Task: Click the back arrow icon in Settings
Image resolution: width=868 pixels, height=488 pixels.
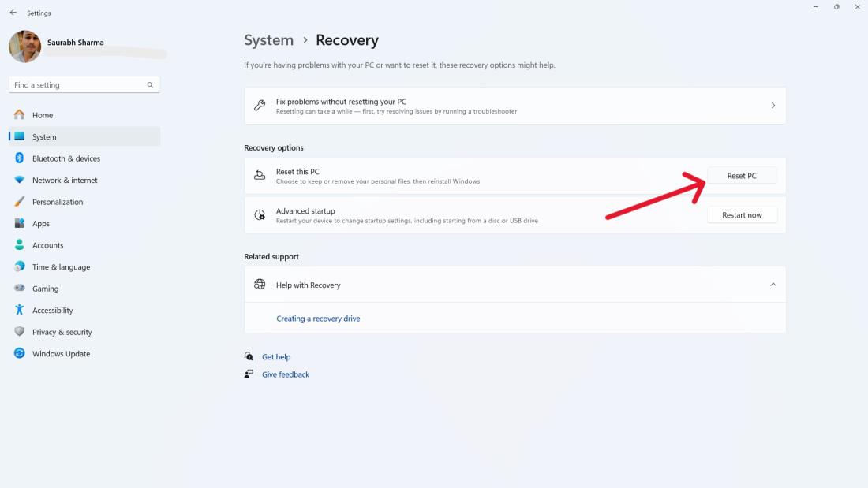Action: coord(13,13)
